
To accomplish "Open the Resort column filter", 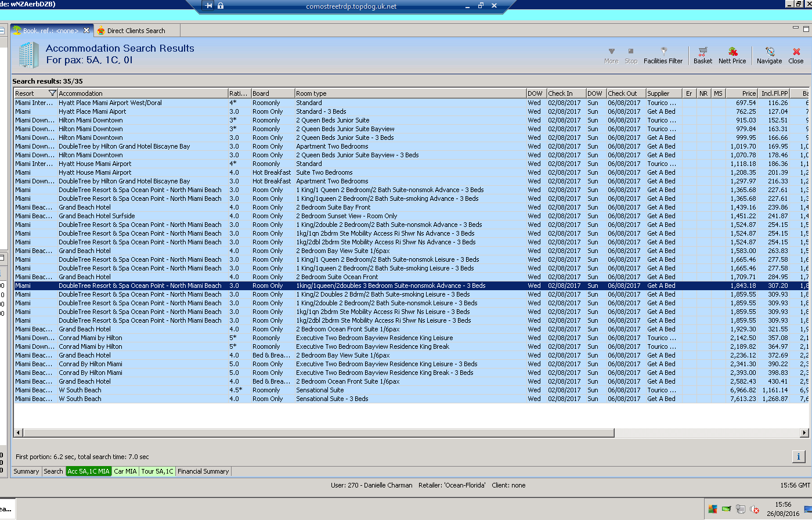I will 52,93.
